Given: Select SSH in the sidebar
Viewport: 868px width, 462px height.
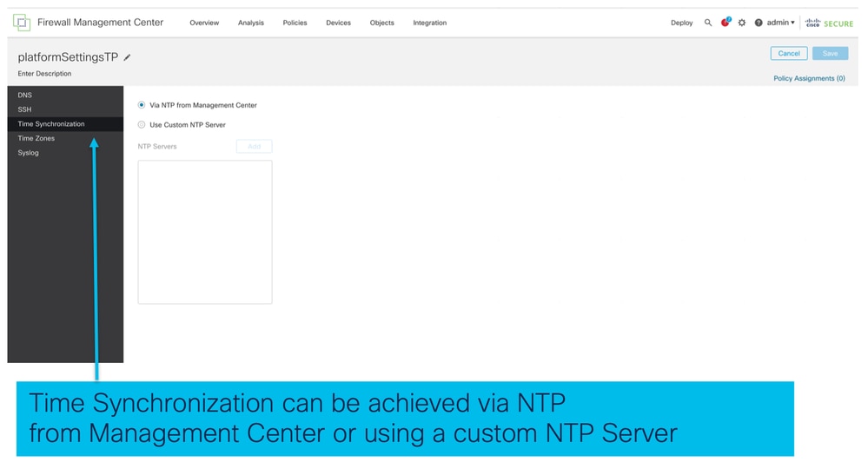Looking at the screenshot, I should (65, 109).
